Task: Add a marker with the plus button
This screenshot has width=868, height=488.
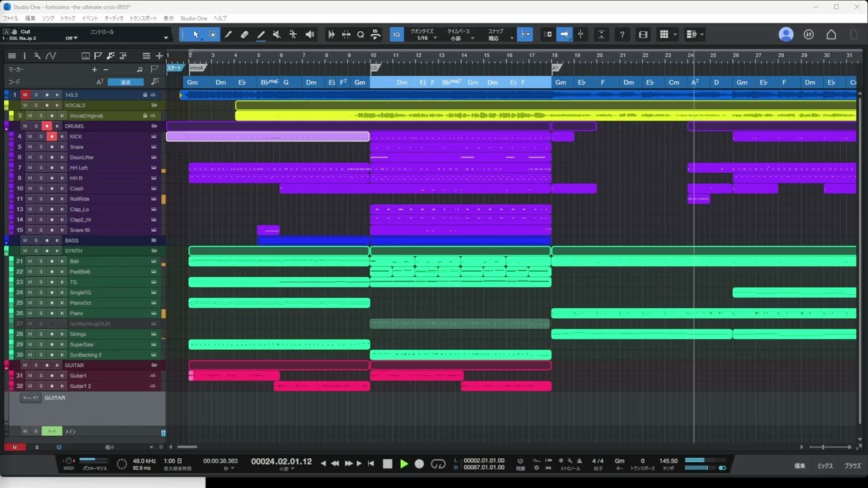Action: 94,69
